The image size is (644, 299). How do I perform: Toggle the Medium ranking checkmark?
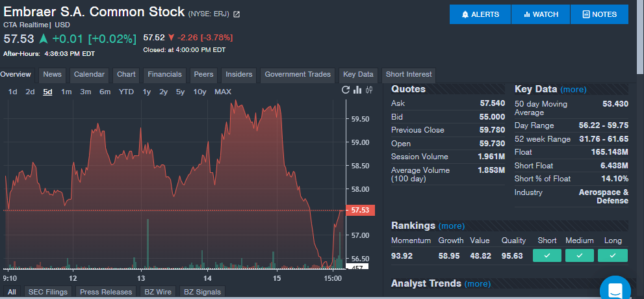click(580, 255)
